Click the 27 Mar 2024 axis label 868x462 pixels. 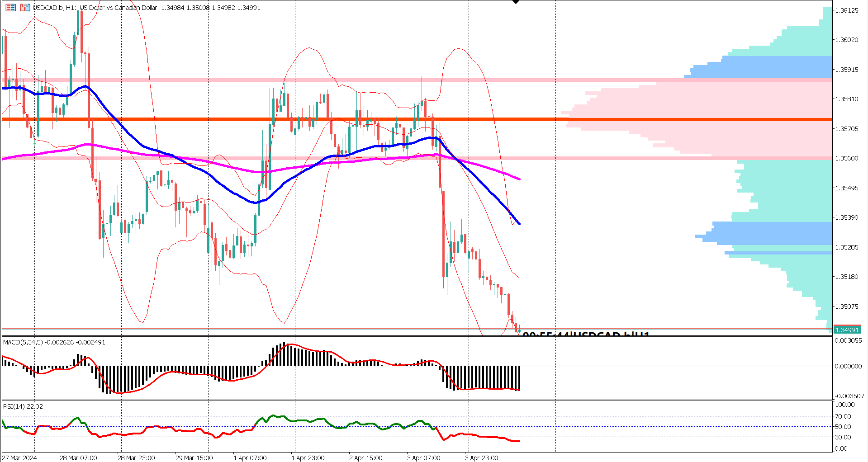pos(20,457)
